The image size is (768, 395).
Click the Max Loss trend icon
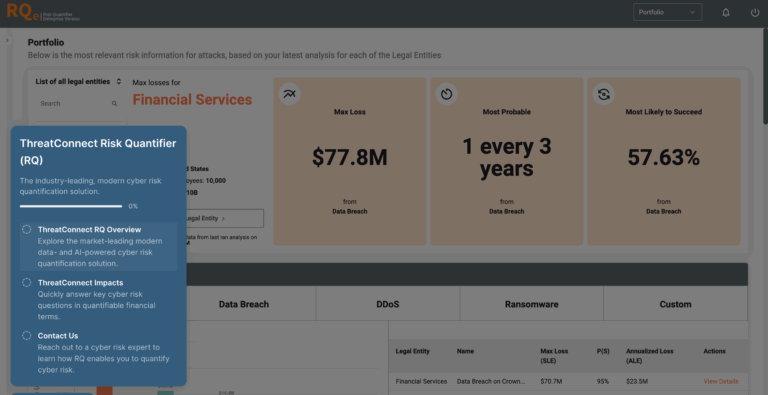point(289,94)
